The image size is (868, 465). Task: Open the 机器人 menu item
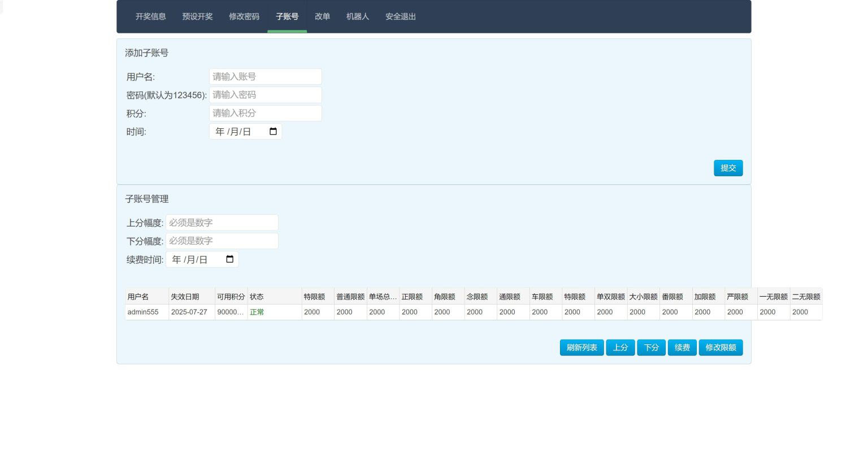[357, 16]
